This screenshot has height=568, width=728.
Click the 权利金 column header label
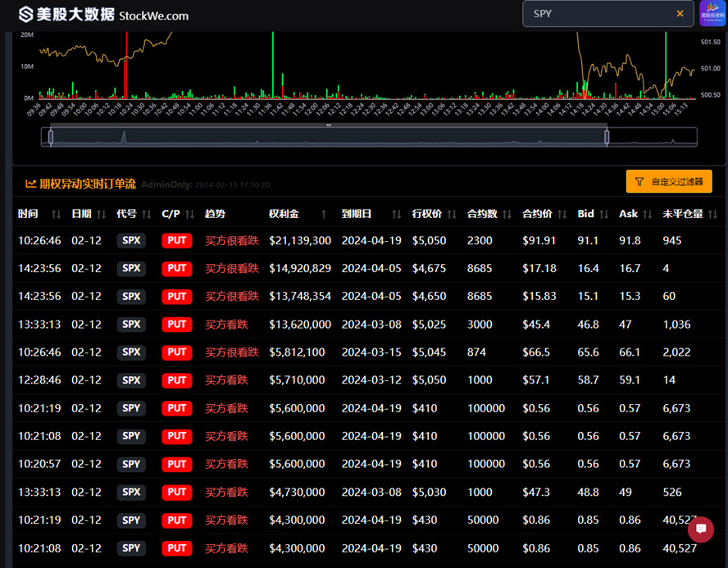(283, 214)
